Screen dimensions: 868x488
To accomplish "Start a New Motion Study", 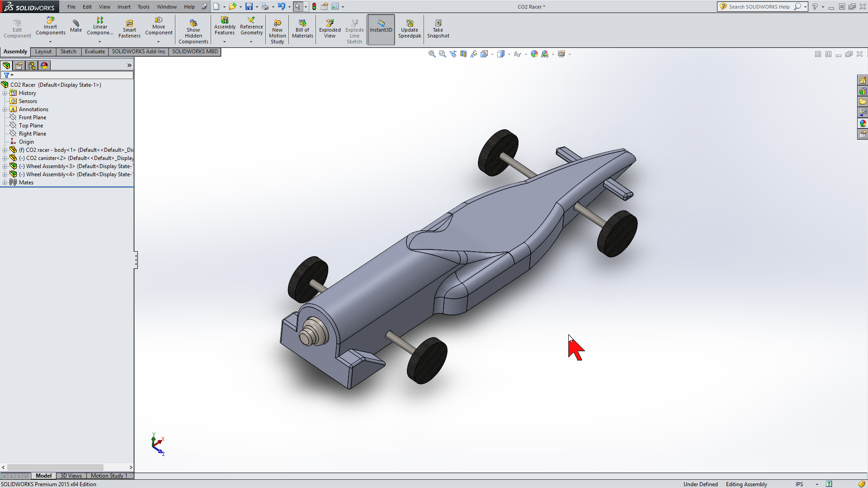I will point(277,29).
